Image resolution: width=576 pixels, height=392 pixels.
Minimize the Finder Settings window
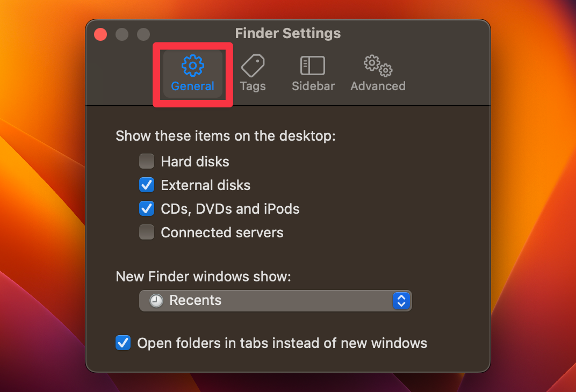[121, 34]
